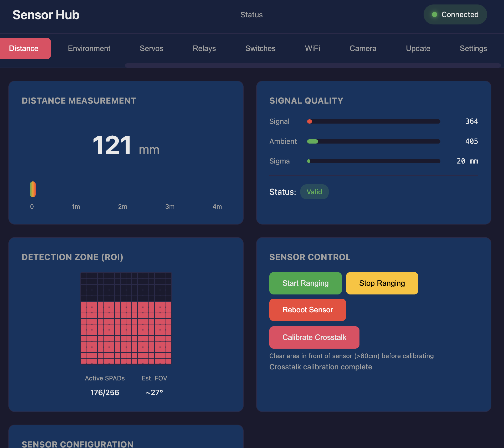
Task: Go to the Relays tab
Action: [204, 48]
